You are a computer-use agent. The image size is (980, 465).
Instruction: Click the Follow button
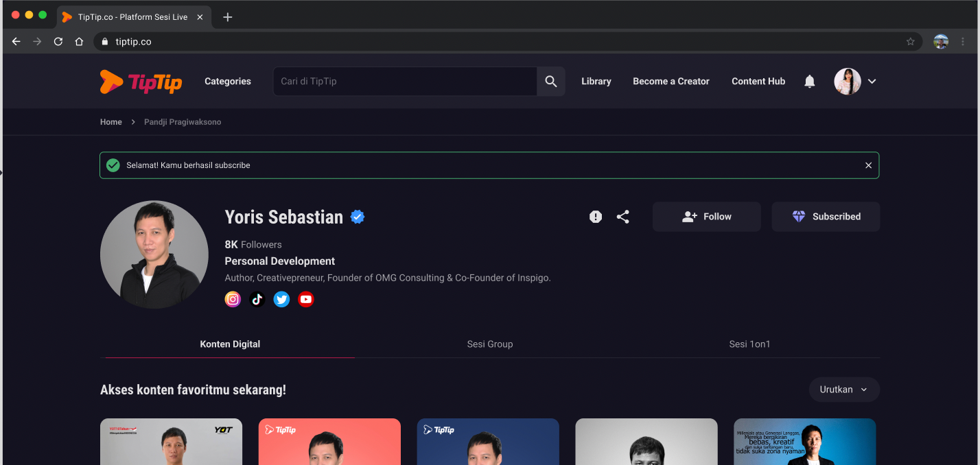707,217
